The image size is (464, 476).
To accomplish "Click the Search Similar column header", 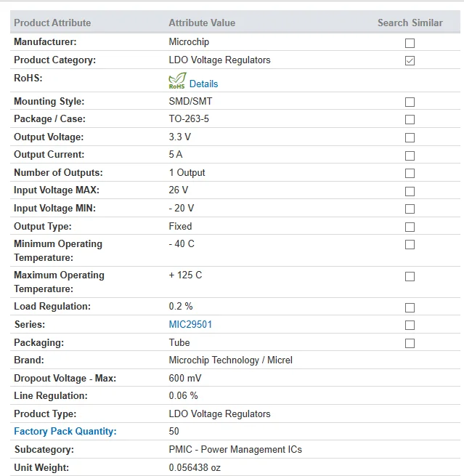I will click(x=410, y=23).
